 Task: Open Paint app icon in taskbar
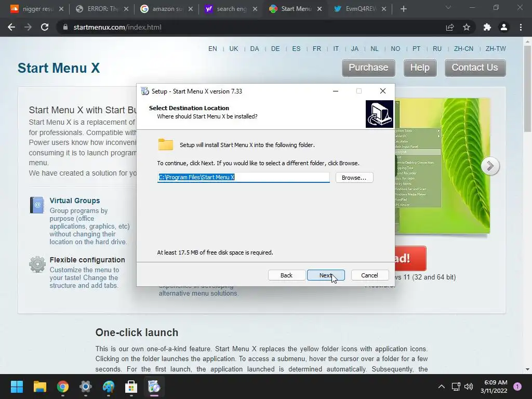tap(109, 387)
